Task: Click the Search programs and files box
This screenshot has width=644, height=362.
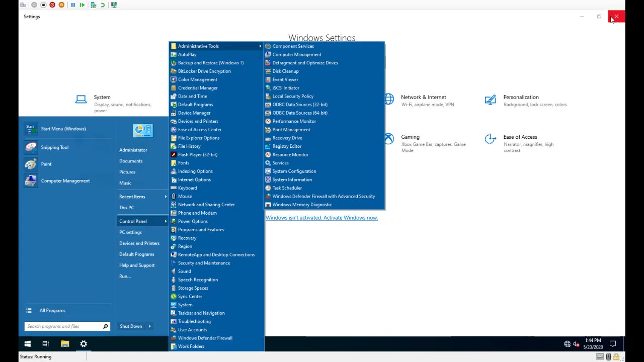Action: click(x=63, y=326)
